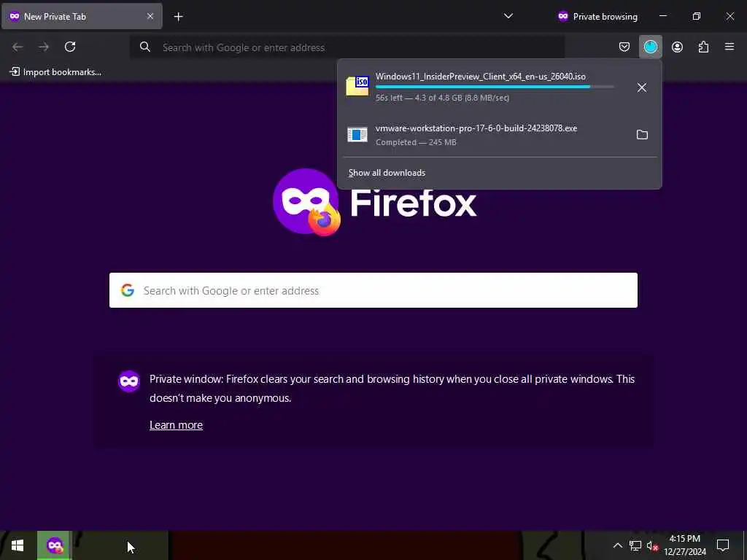Focus the center Google search box
Viewport: 747px width, 560px height.
tap(373, 290)
